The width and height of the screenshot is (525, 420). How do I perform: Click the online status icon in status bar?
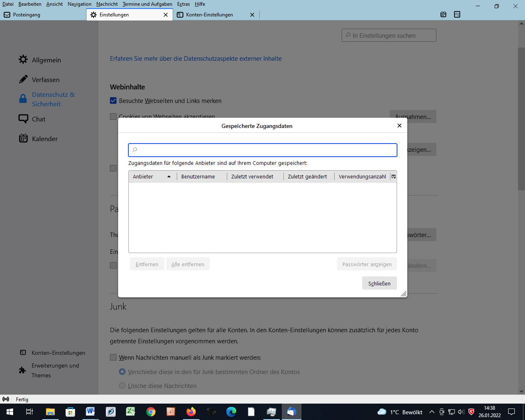tap(6, 399)
